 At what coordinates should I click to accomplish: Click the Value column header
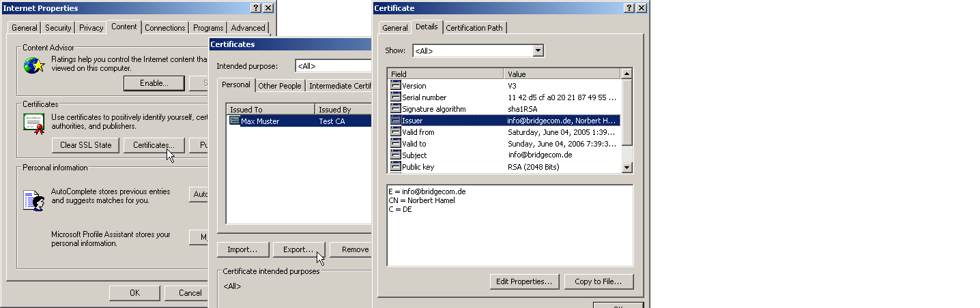tap(562, 74)
